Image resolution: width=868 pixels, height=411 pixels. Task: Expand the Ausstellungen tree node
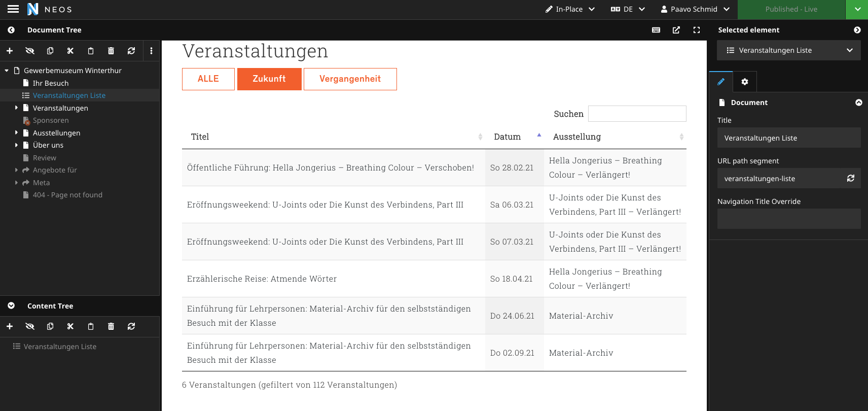[x=16, y=132]
